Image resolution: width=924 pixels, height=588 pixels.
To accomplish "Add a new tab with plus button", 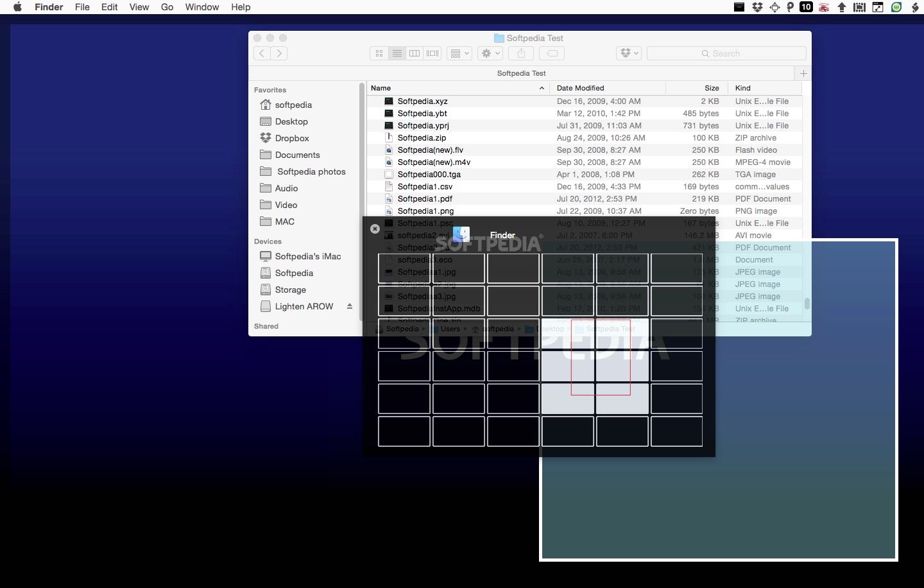I will 803,73.
